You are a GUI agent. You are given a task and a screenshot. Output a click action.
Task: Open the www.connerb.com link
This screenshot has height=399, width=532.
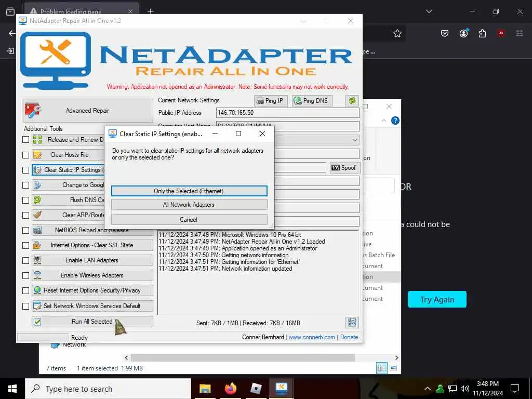click(x=312, y=337)
